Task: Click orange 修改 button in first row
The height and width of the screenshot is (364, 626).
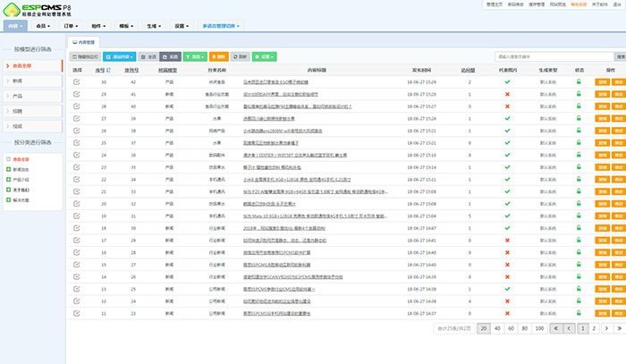Action: (618, 81)
